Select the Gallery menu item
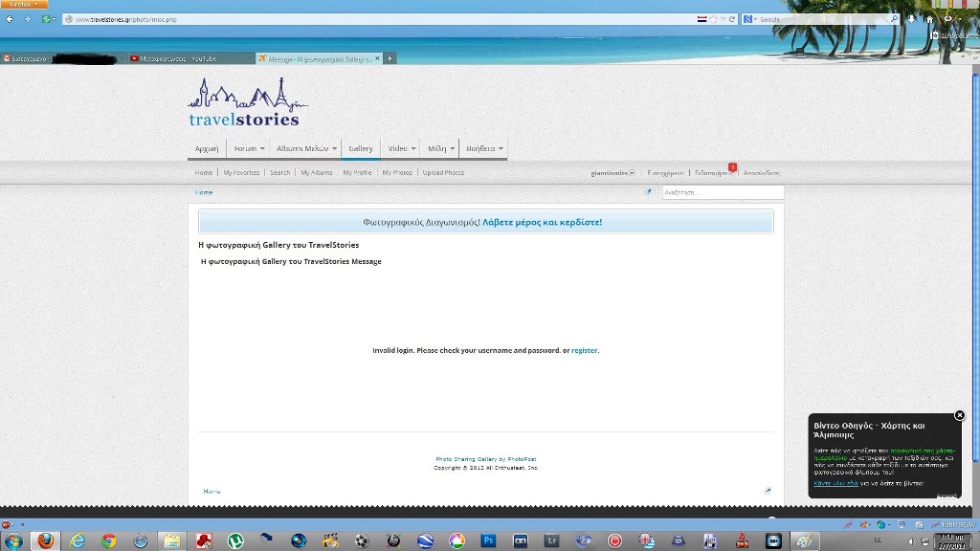The height and width of the screenshot is (551, 980). tap(360, 148)
